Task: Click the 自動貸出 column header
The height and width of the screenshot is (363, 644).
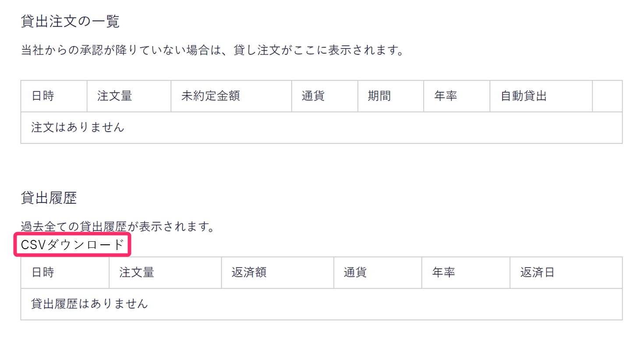Action: pyautogui.click(x=541, y=96)
